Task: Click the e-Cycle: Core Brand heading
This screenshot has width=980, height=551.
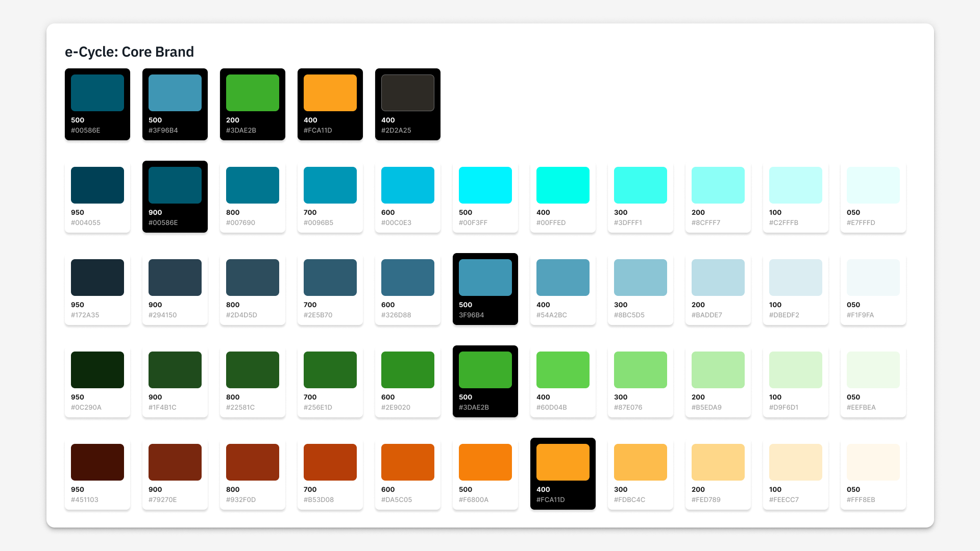Action: click(x=129, y=52)
